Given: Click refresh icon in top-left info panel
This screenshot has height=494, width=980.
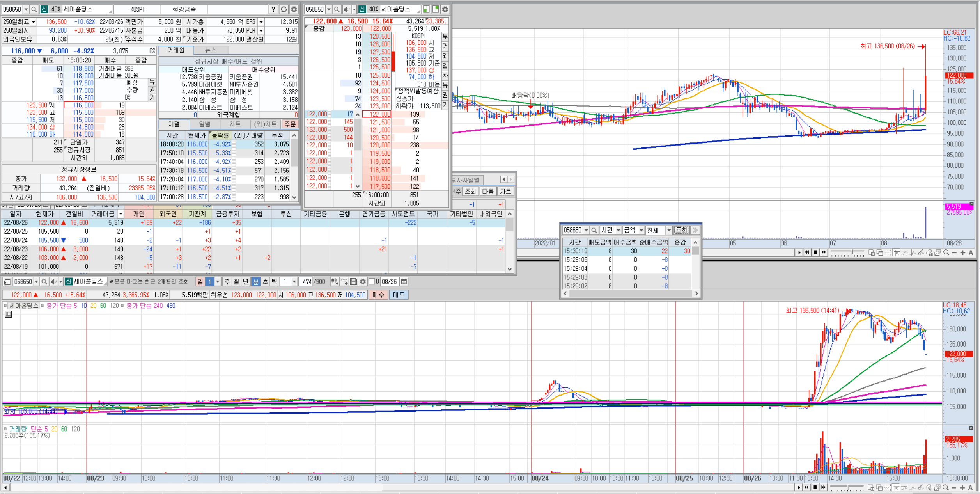Looking at the screenshot, I should (284, 9).
